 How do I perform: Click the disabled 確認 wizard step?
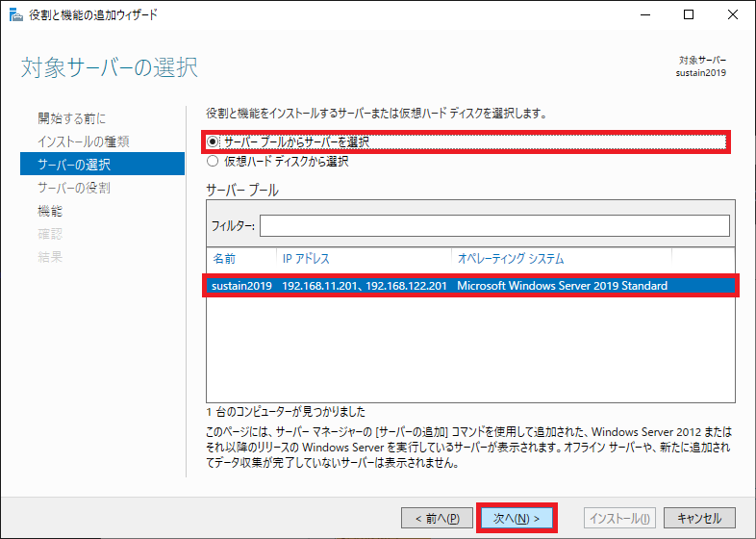pyautogui.click(x=50, y=234)
